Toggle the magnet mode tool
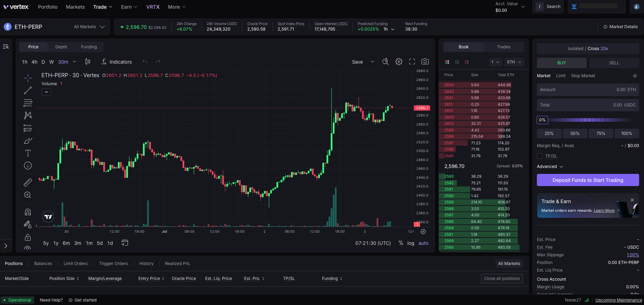The image size is (644, 305). pyautogui.click(x=28, y=212)
